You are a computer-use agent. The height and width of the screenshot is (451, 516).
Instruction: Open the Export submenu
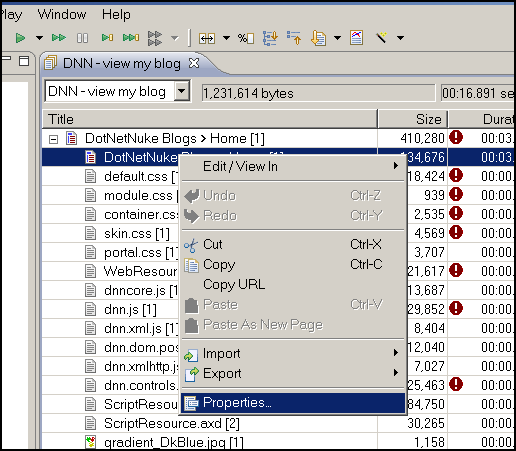tap(293, 374)
